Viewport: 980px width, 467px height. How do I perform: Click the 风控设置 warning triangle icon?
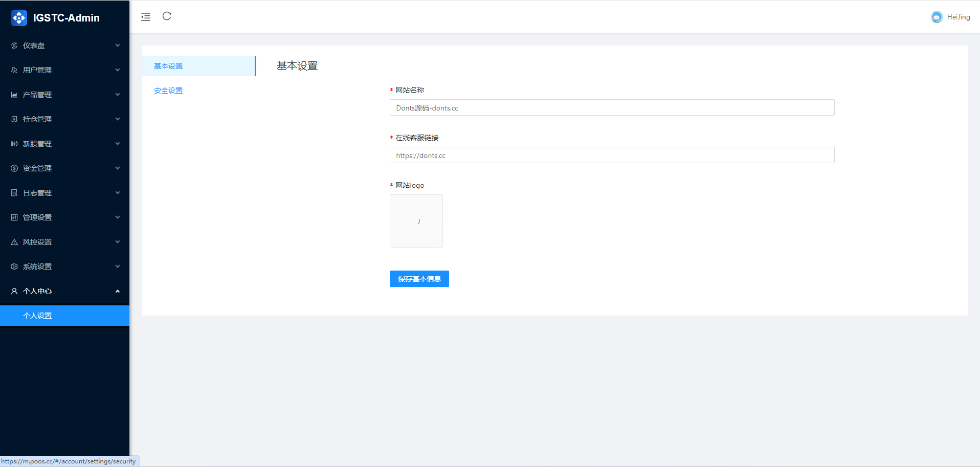[x=14, y=242]
